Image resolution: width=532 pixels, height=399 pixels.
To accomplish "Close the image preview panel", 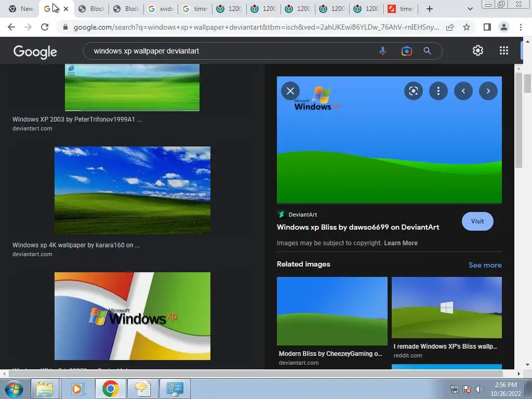I will (x=290, y=91).
